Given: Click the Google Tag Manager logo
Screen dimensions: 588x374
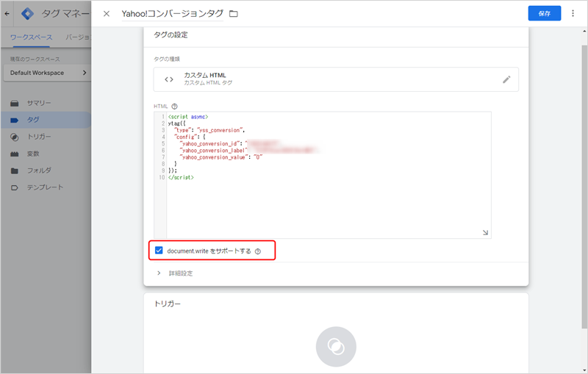Looking at the screenshot, I should (27, 13).
